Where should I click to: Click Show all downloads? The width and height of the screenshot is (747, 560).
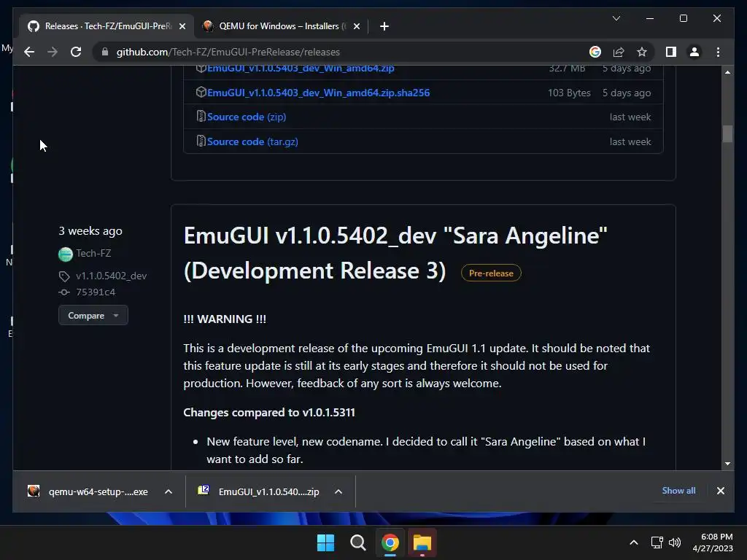coord(678,491)
